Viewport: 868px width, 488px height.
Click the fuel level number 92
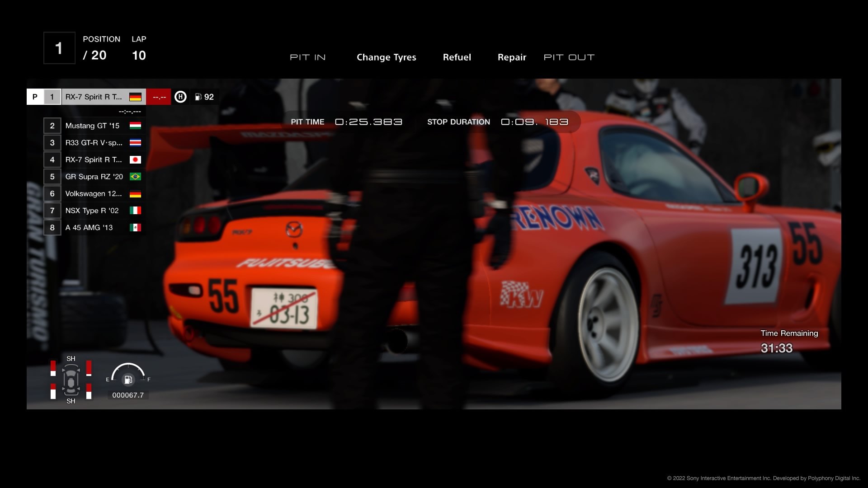209,97
